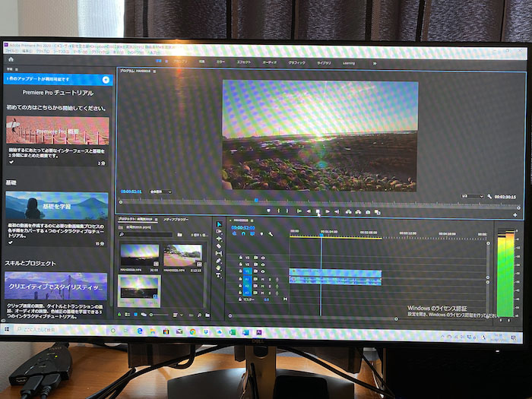Select the Type (T) tool
532x399 pixels.
tap(219, 275)
